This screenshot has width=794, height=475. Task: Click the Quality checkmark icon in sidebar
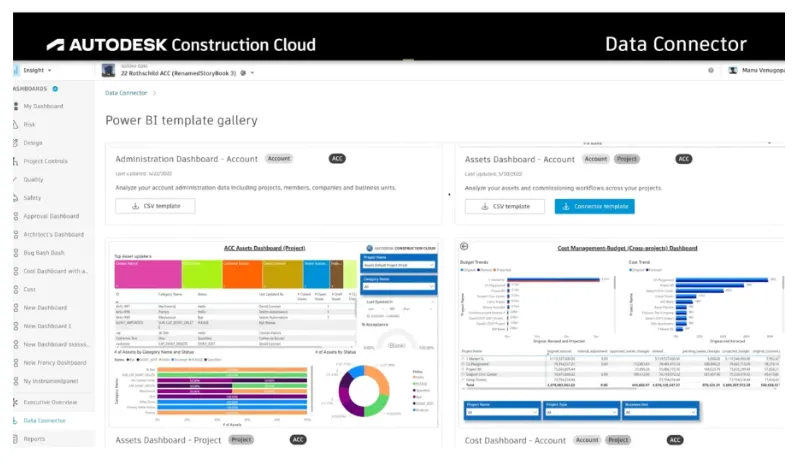click(16, 179)
